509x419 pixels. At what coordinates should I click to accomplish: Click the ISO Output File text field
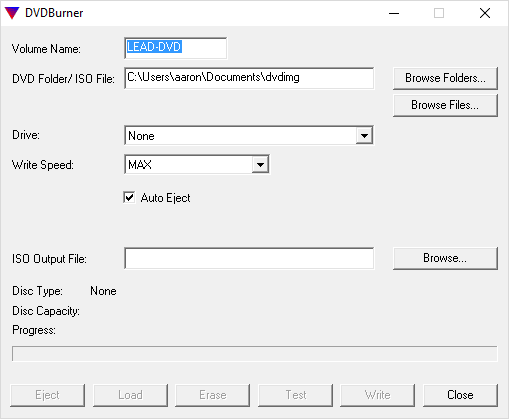pyautogui.click(x=249, y=258)
